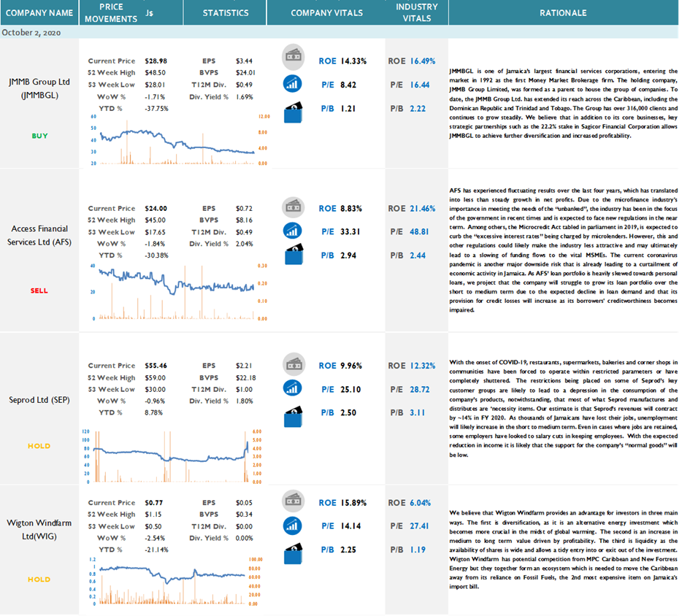Viewport: 679px width, 616px height.
Task: Click Seprod industry P/B 3.11
Action: coord(418,412)
